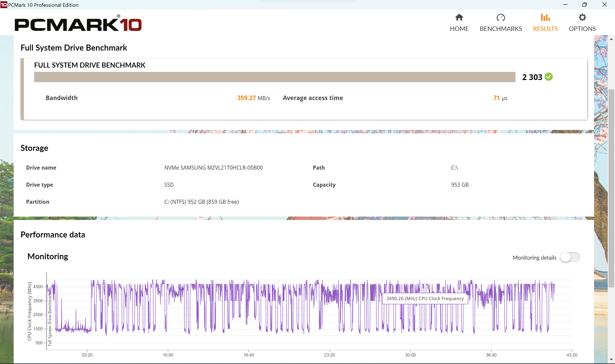
Task: Click the PCMARK 10 logo
Action: tap(78, 24)
